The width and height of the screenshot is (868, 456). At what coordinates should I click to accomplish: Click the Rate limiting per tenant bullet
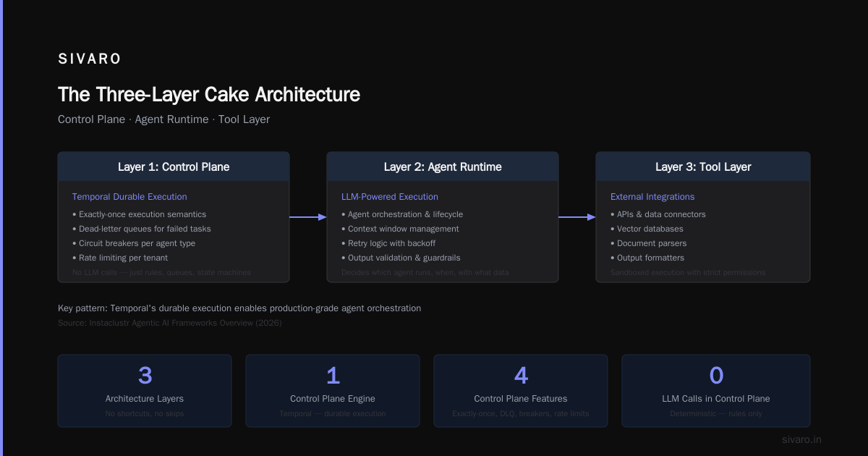point(120,258)
